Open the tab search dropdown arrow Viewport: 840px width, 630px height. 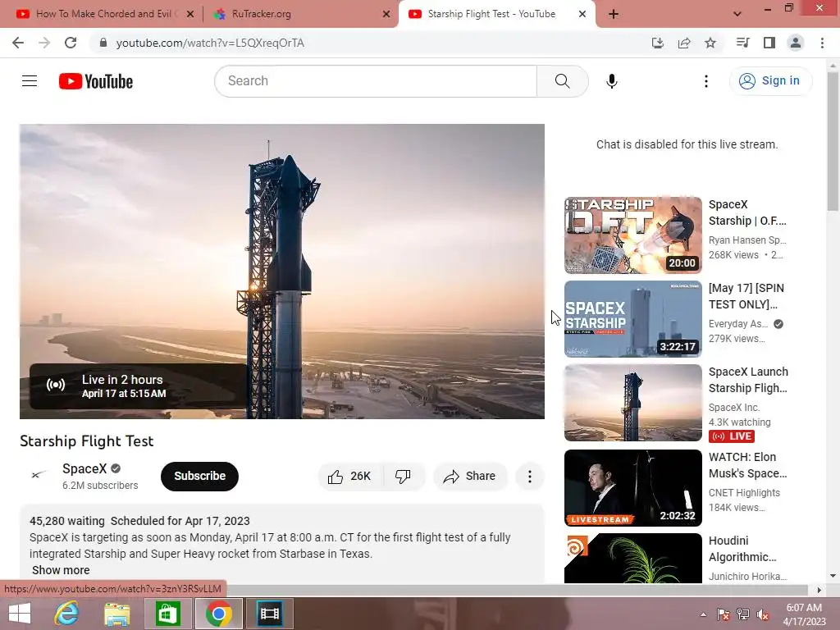737,14
